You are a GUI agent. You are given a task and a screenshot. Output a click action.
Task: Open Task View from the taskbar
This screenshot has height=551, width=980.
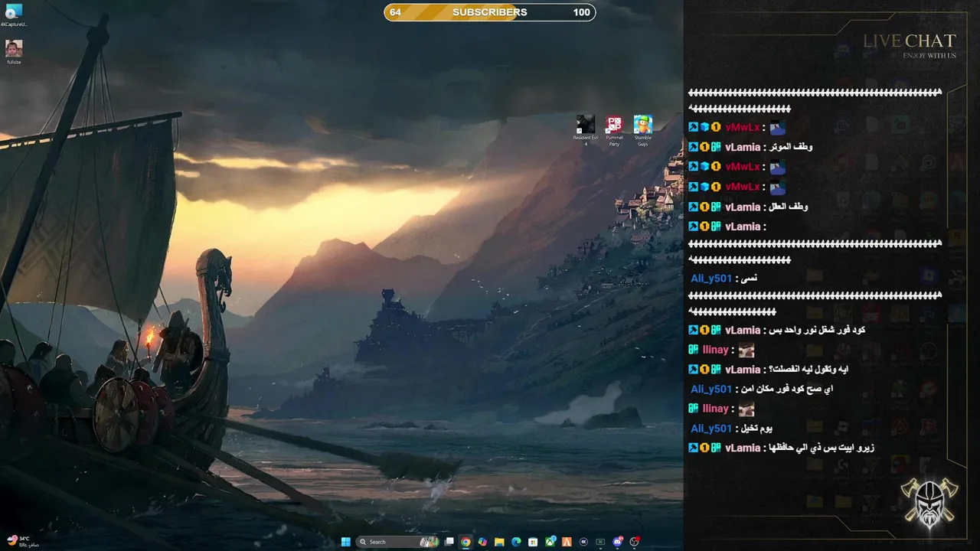pos(449,542)
